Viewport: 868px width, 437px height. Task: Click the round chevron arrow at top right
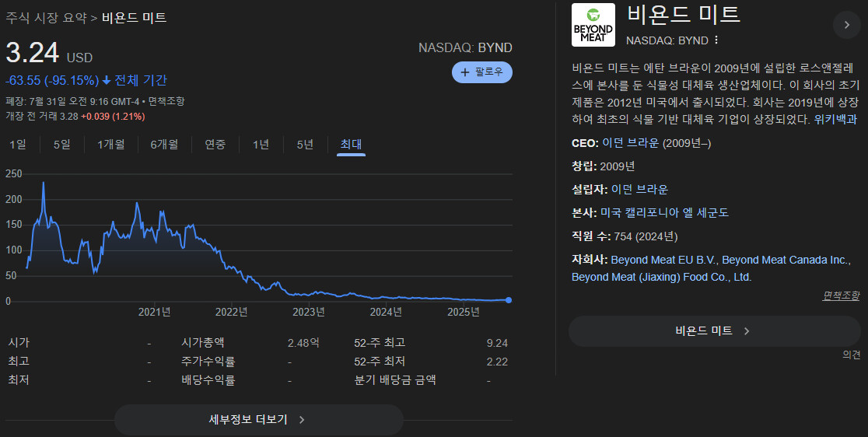(847, 24)
